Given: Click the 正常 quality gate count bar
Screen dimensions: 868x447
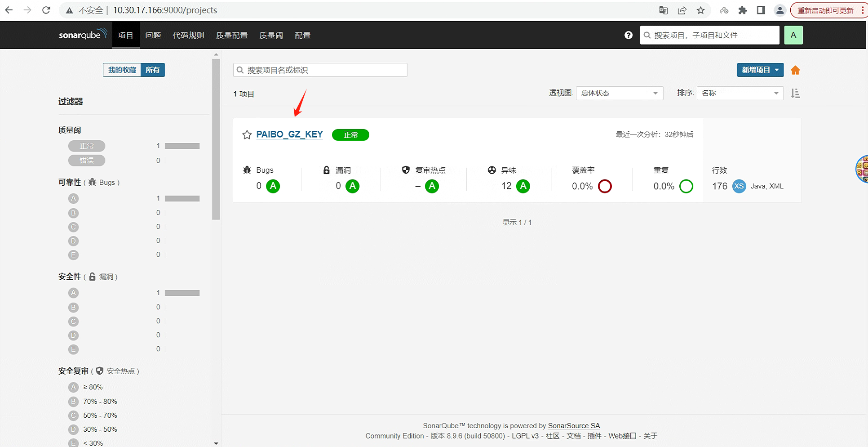Looking at the screenshot, I should pos(182,146).
